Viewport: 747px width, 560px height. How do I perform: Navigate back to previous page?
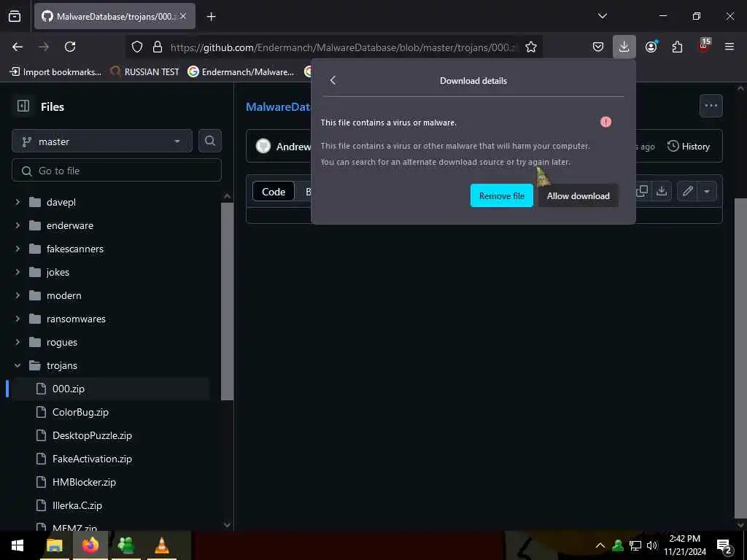(18, 47)
